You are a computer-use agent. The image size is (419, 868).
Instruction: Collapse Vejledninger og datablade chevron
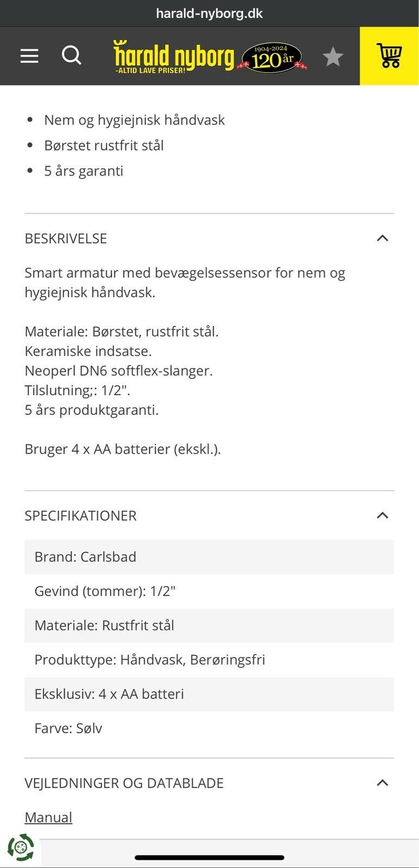[382, 783]
